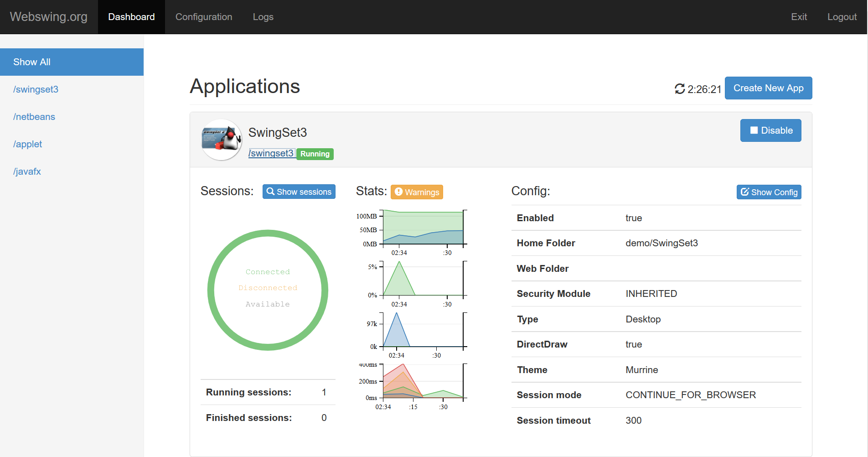Click the Show sessions button

pyautogui.click(x=299, y=192)
